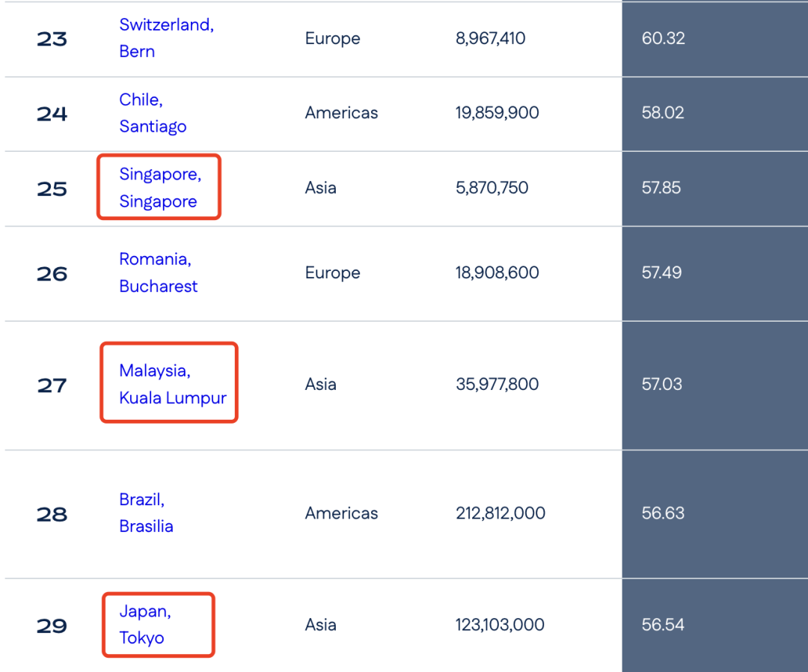Open the Japan, Tokyo link

(144, 624)
